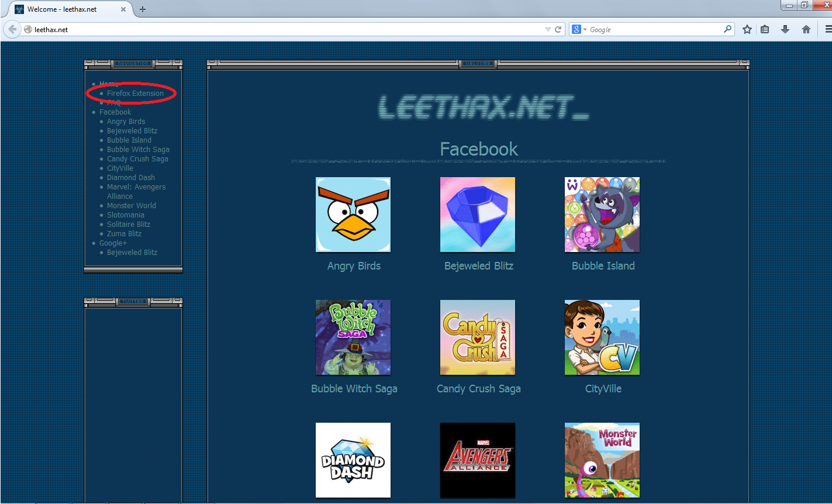Reload the page with refresh button
This screenshot has width=832, height=504.
coord(558,29)
